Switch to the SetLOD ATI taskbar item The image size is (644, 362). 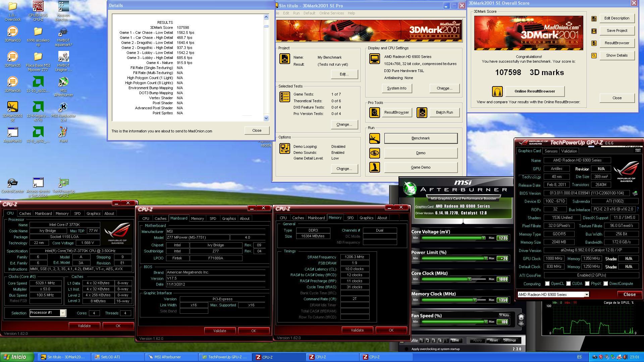[x=117, y=357]
